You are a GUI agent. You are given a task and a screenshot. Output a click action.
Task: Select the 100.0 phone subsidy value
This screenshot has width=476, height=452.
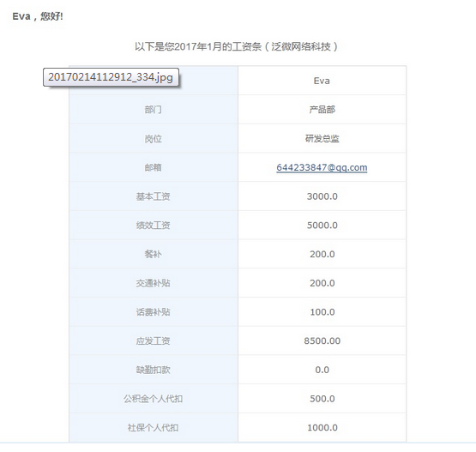click(x=322, y=312)
